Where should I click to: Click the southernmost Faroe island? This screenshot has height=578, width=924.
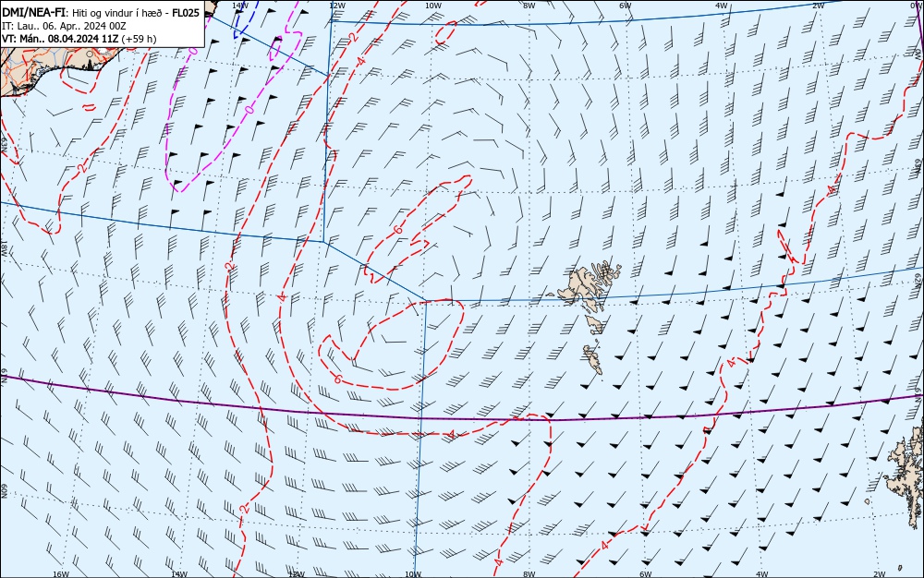[593, 359]
